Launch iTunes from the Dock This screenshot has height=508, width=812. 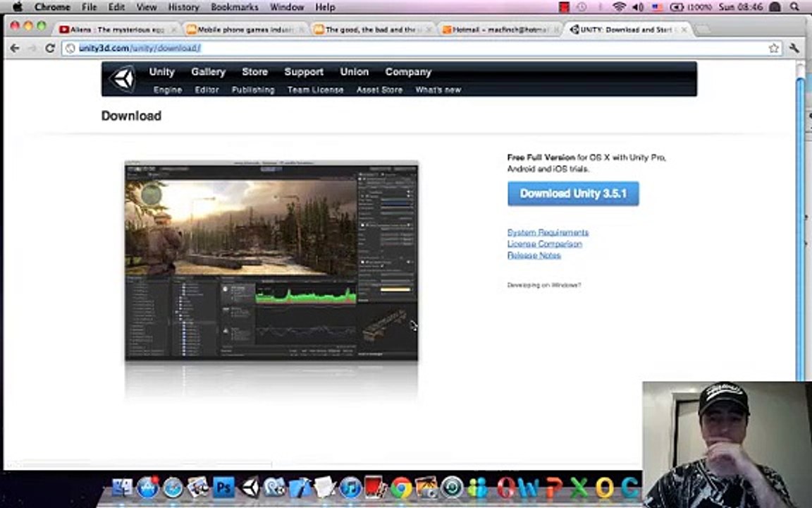(350, 488)
